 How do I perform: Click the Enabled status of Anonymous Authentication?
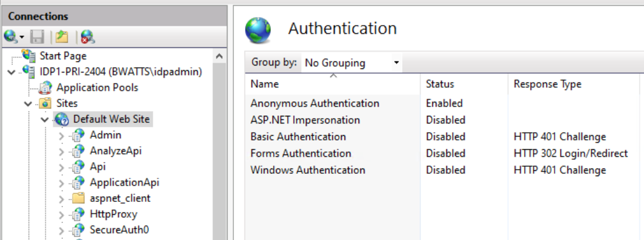click(x=444, y=103)
